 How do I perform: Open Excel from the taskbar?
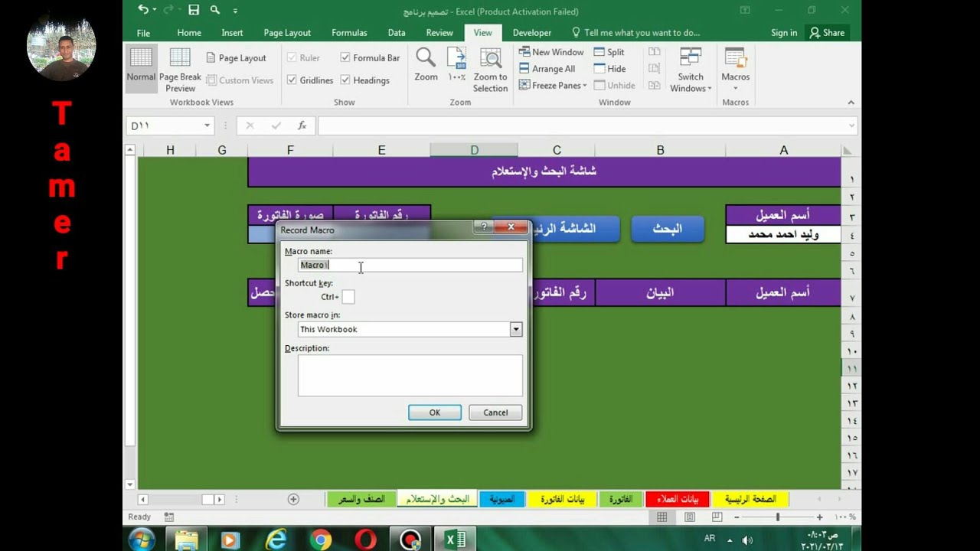(455, 540)
